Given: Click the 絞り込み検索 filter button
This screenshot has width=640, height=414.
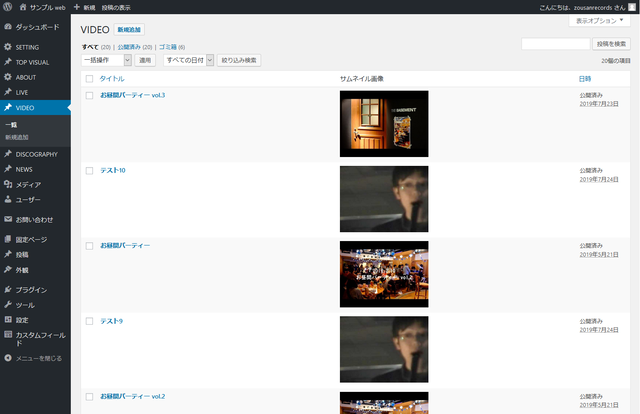Looking at the screenshot, I should click(239, 60).
